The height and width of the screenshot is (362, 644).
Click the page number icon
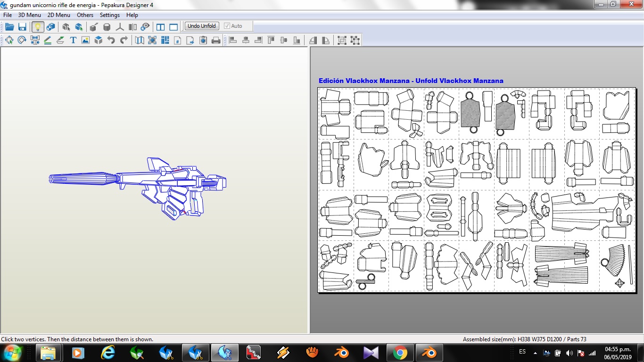coord(178,41)
